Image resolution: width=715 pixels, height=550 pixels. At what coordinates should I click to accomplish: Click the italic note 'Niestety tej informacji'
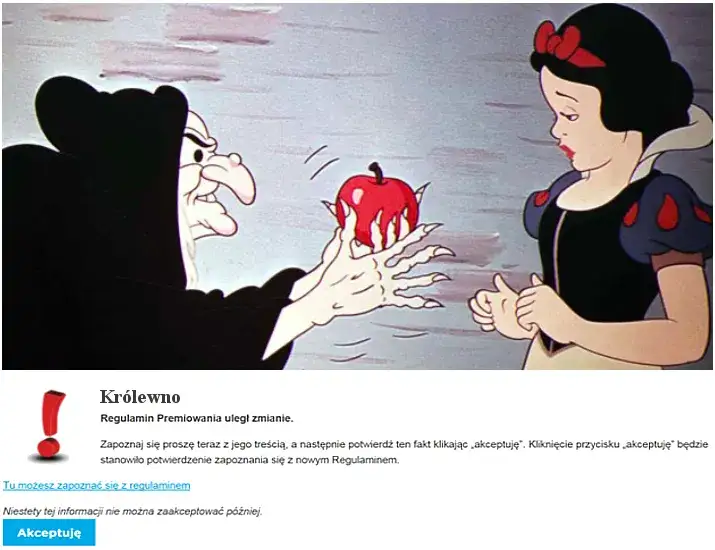click(133, 511)
